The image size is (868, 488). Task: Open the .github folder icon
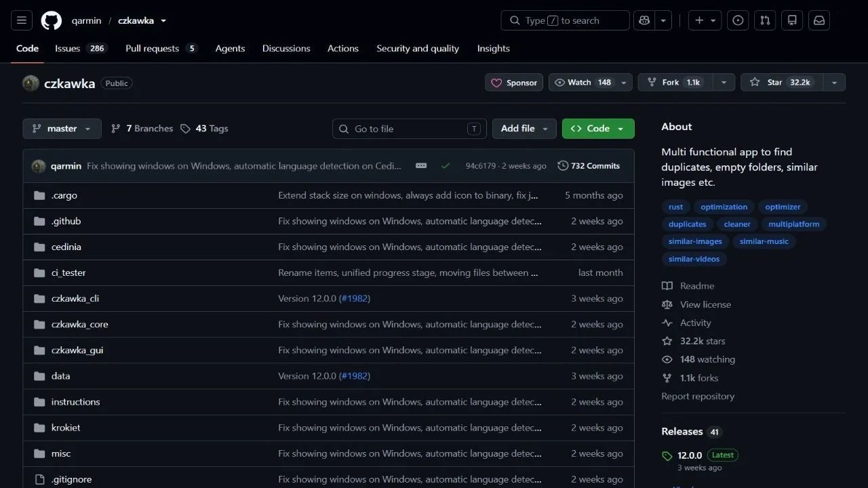[39, 222]
